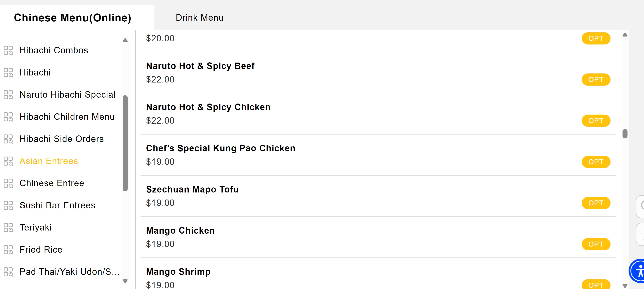Click the grid icon next to Teriyaki
This screenshot has height=289, width=644.
(x=8, y=227)
